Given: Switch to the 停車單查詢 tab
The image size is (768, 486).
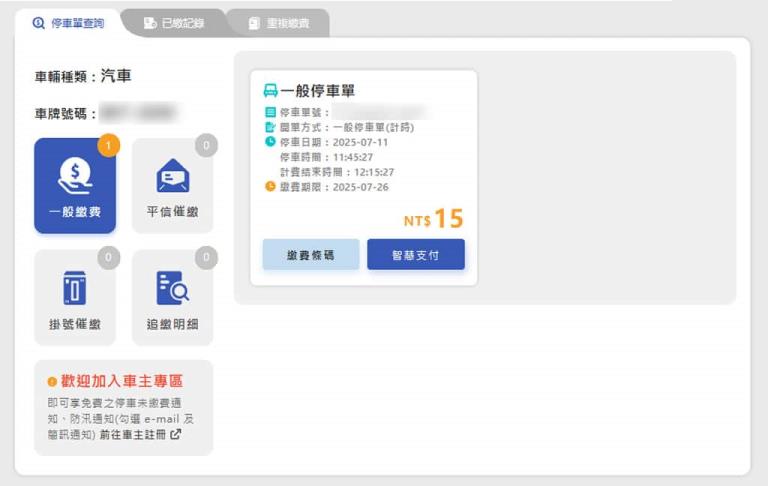Looking at the screenshot, I should [x=68, y=23].
